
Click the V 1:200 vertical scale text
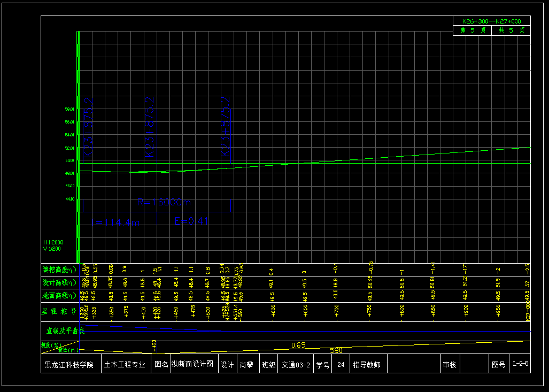click(52, 249)
